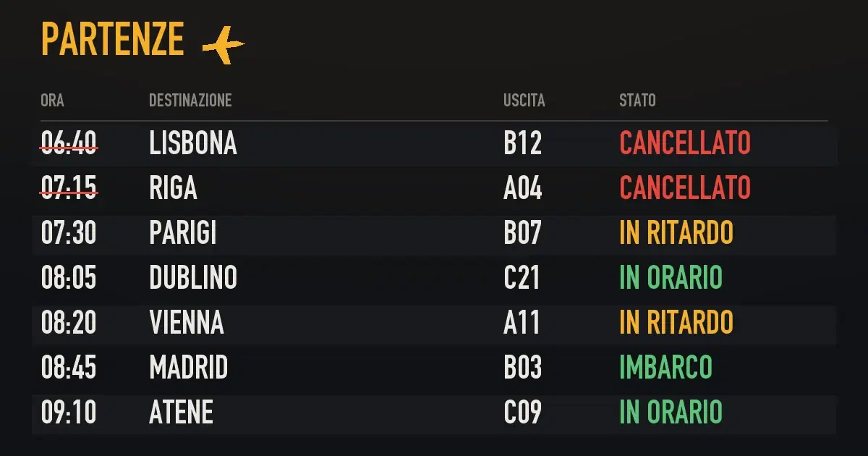Select the VIENNA destination
This screenshot has height=456, width=868.
coord(187,323)
